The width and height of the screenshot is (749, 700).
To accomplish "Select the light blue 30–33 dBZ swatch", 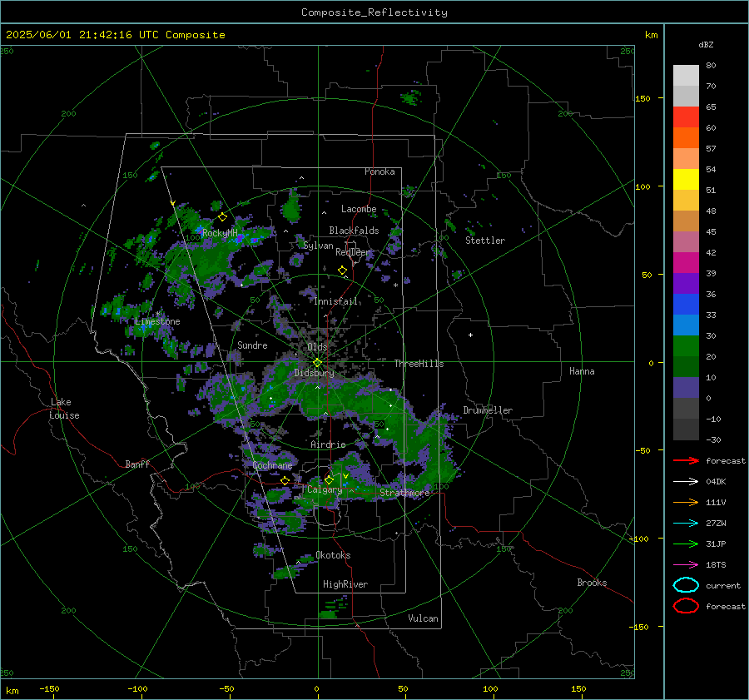I will pyautogui.click(x=686, y=325).
